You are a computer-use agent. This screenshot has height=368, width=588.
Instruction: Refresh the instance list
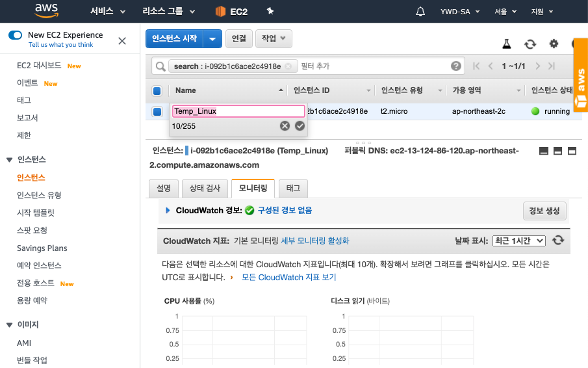click(530, 44)
